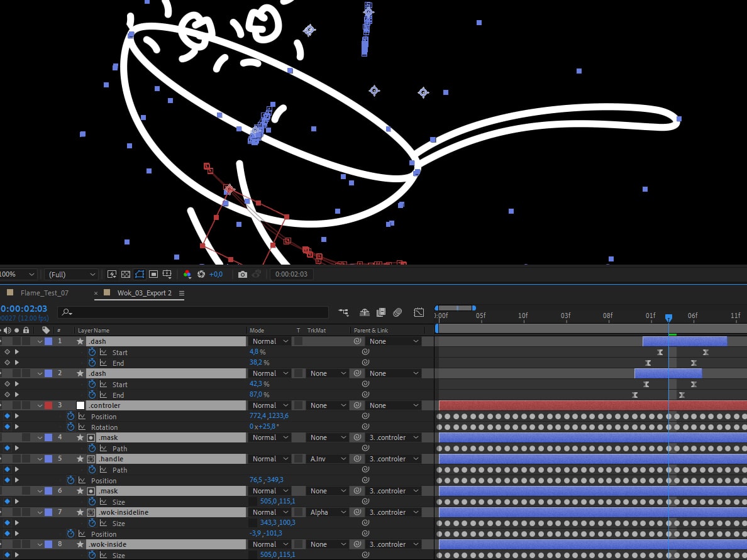Switch to the Flame_Test_07 tab
The image size is (747, 560).
[x=44, y=293]
